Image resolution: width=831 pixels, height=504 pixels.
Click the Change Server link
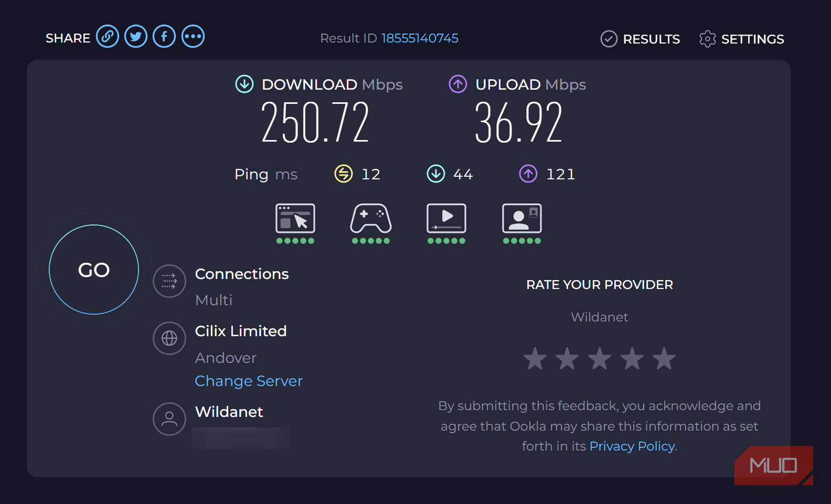(249, 381)
